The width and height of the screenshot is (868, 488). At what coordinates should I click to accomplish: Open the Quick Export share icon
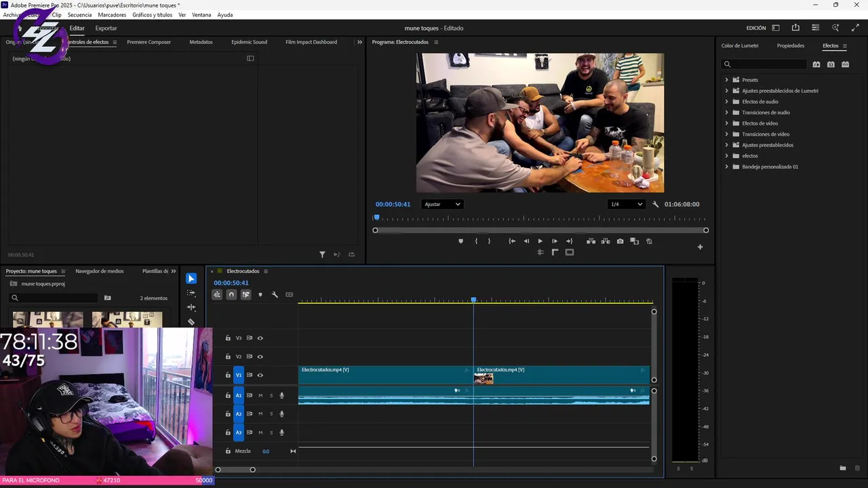pyautogui.click(x=795, y=28)
